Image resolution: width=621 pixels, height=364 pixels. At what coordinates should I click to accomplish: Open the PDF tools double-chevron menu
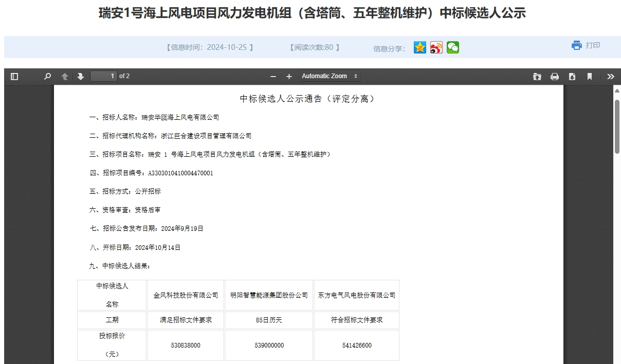(x=610, y=77)
